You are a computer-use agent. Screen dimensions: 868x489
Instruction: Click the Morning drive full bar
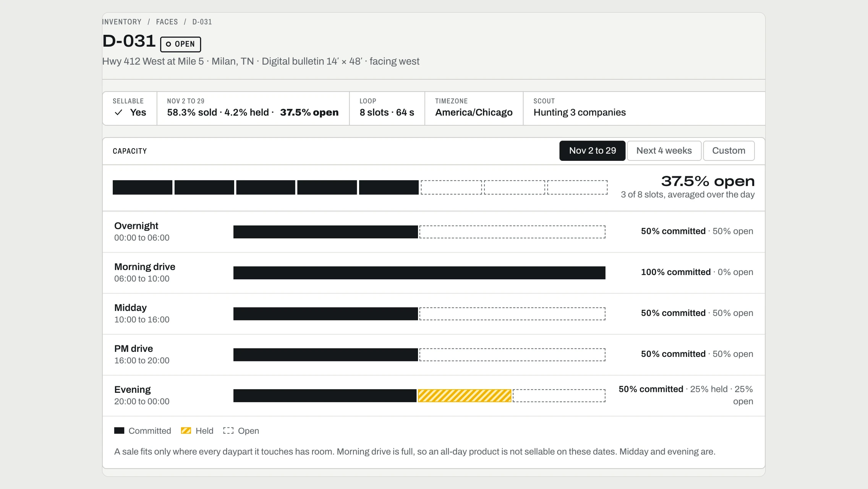click(x=419, y=273)
